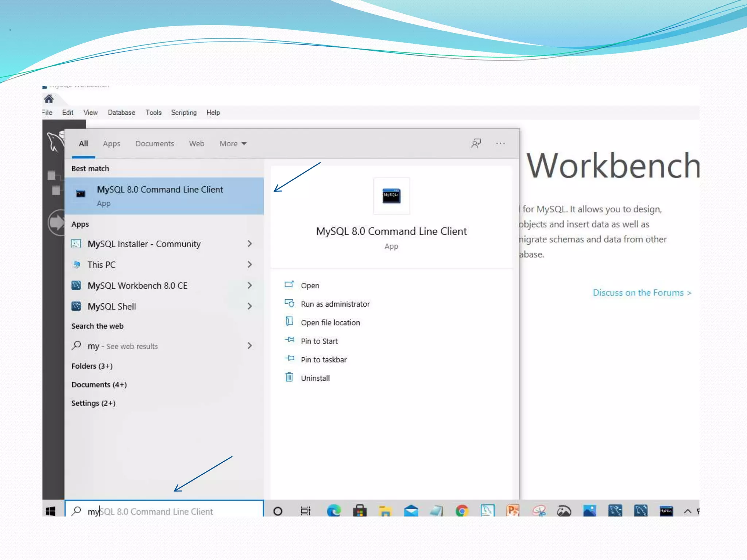Click Run as administrator
Viewport: 747px width, 560px height.
(x=335, y=304)
